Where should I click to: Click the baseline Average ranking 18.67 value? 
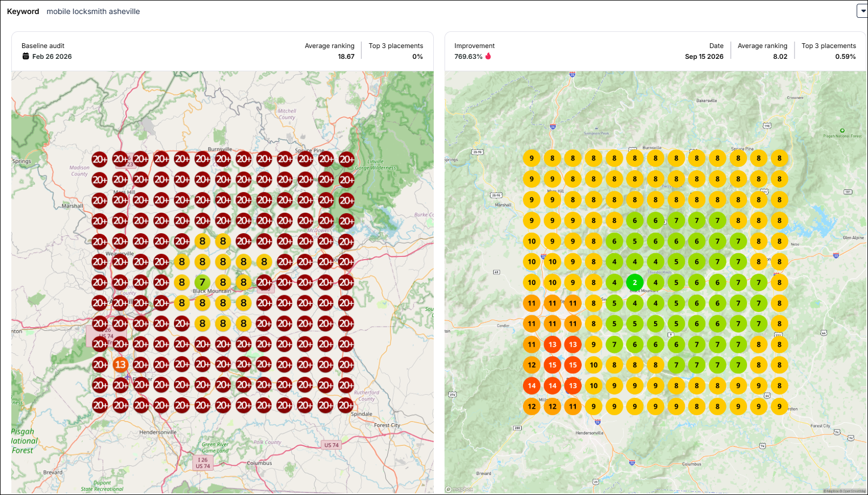tap(346, 56)
